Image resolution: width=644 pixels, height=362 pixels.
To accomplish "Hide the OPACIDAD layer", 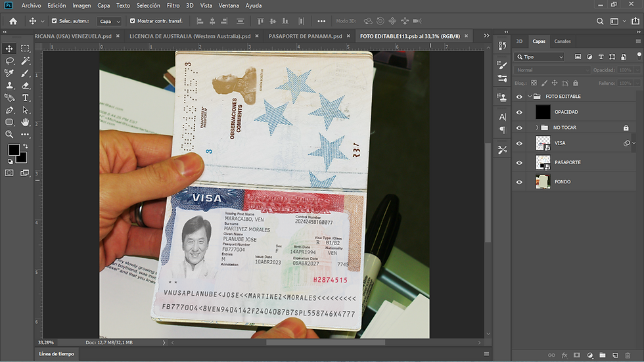I will click(x=519, y=112).
